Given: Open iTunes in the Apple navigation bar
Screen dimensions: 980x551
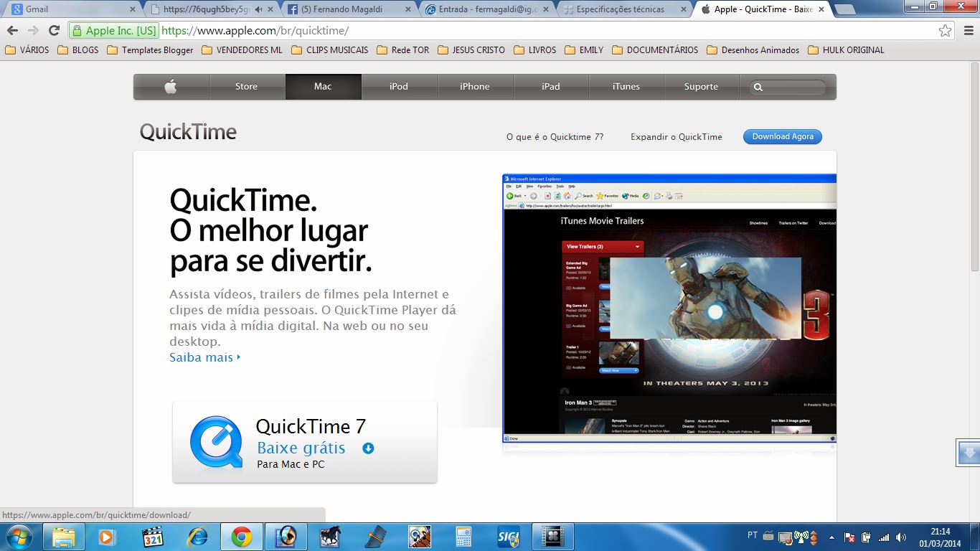Looking at the screenshot, I should click(x=626, y=87).
